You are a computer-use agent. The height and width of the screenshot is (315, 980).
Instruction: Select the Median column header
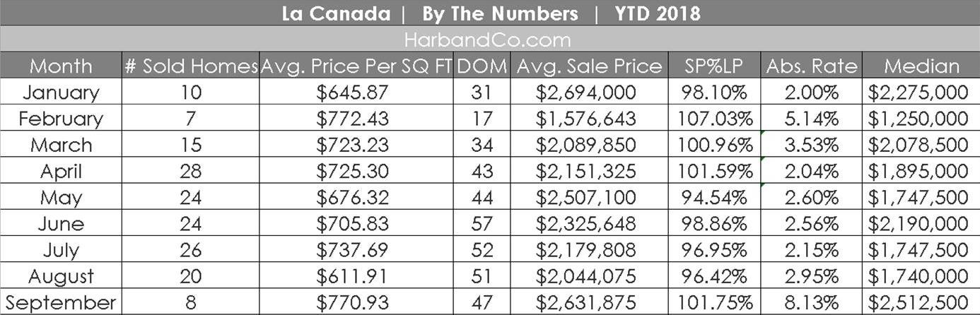921,66
